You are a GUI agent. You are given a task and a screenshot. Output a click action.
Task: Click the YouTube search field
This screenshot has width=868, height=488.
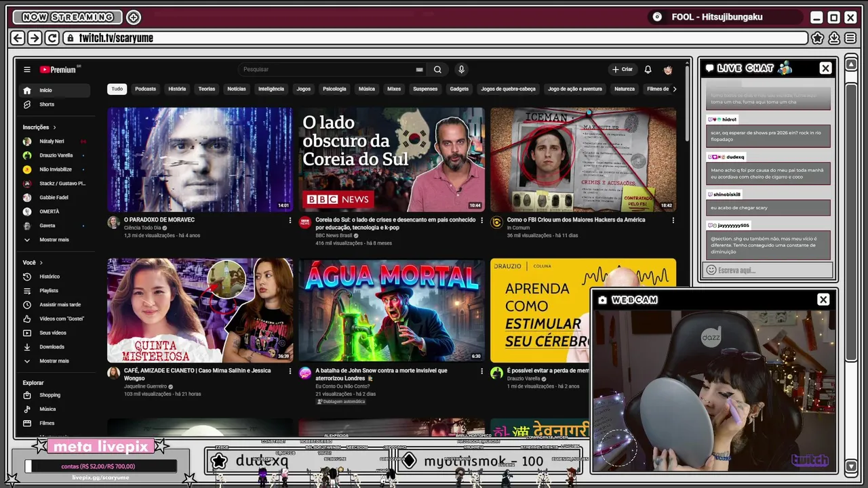332,69
